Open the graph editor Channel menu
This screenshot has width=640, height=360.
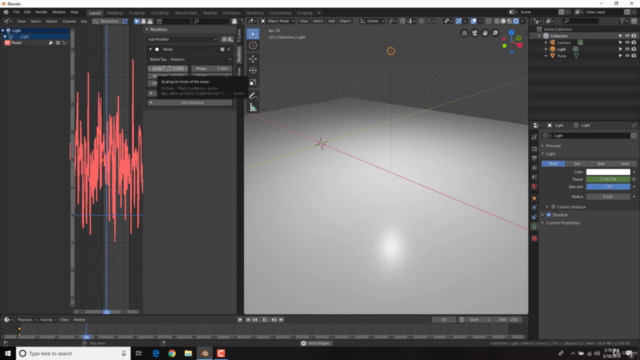[69, 21]
